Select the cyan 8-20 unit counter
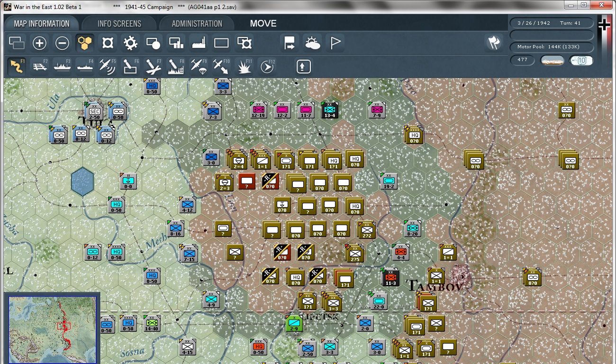The height and width of the screenshot is (364, 616). 412,229
